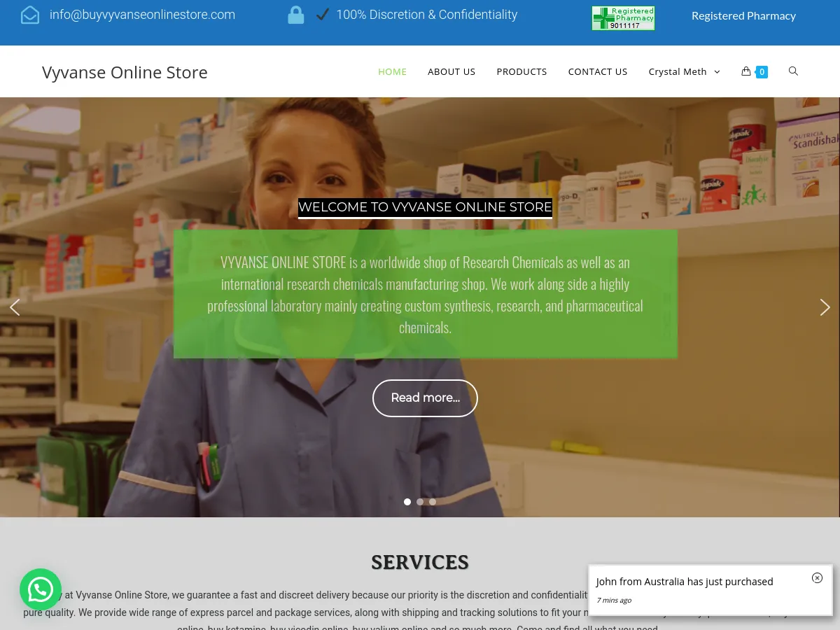Screen dimensions: 840x630
Task: Open the shopping cart icon
Action: [x=746, y=71]
